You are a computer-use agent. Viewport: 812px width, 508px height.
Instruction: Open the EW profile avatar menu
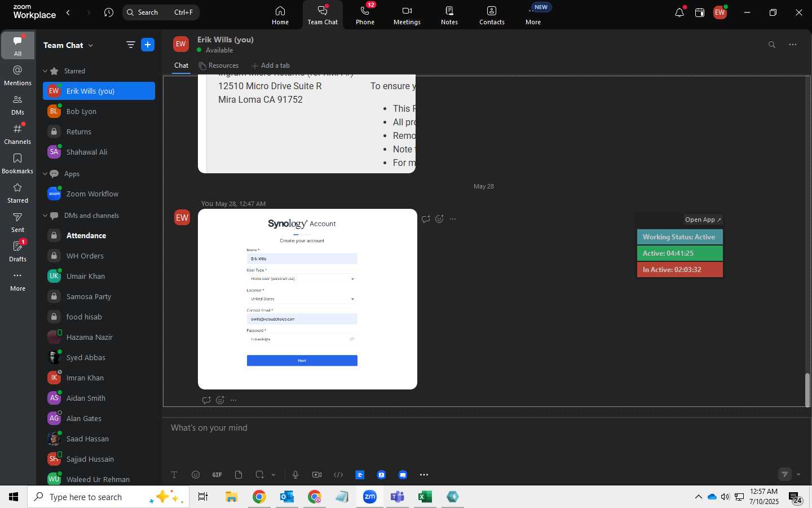[x=720, y=12]
